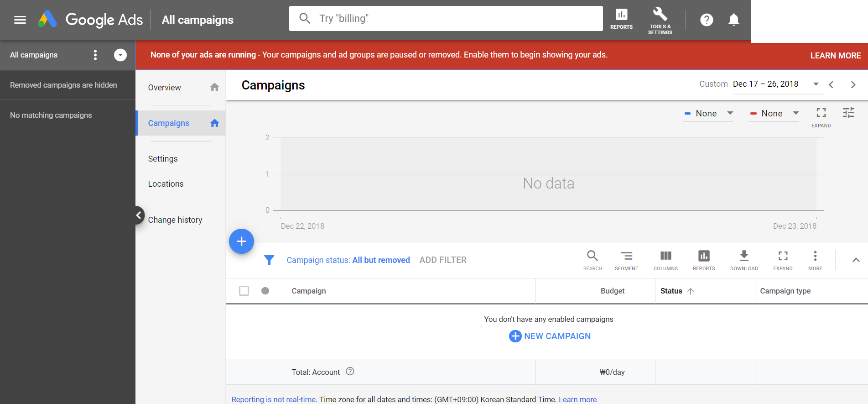The image size is (868, 404).
Task: Open first None metric dropdown (blue)
Action: [x=708, y=113]
